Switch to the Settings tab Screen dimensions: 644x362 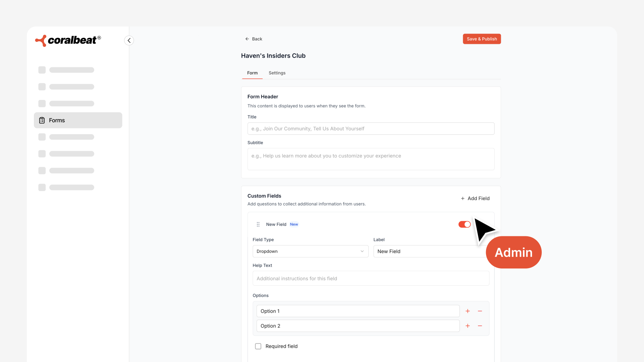click(x=277, y=73)
